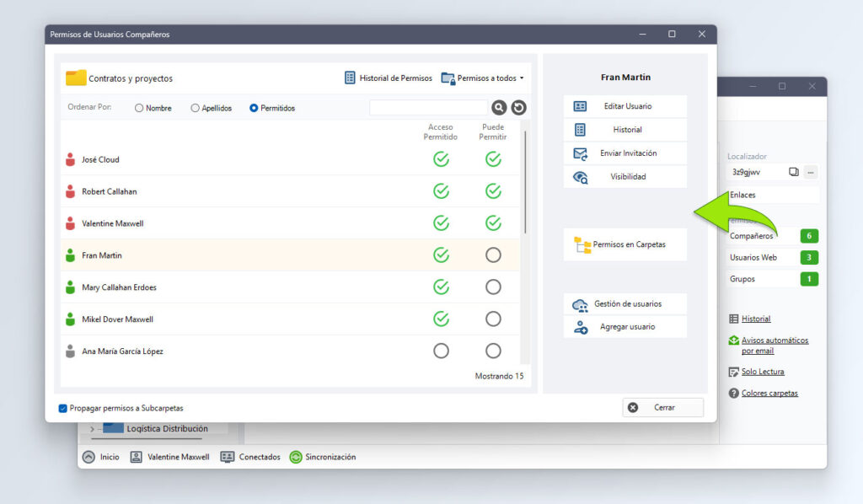Select José Cloud row name
863x504 pixels.
point(100,159)
